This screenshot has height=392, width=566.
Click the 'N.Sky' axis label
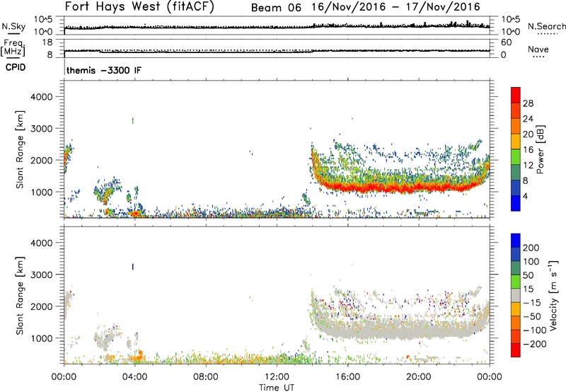(13, 26)
